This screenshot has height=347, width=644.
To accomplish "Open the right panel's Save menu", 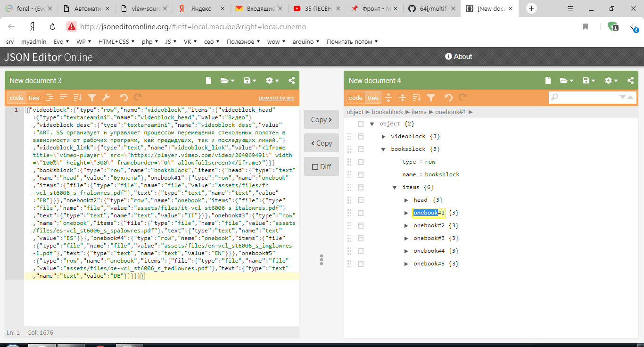I will (589, 81).
